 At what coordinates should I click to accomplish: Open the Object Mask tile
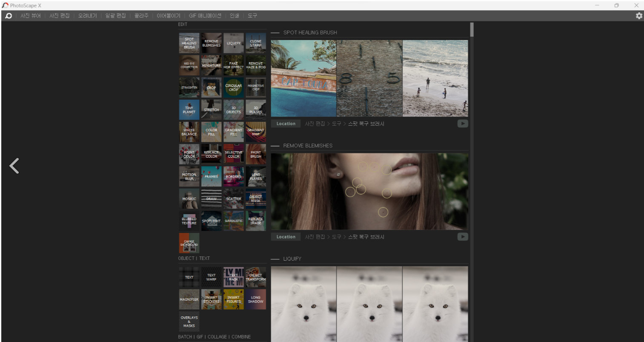pyautogui.click(x=255, y=199)
